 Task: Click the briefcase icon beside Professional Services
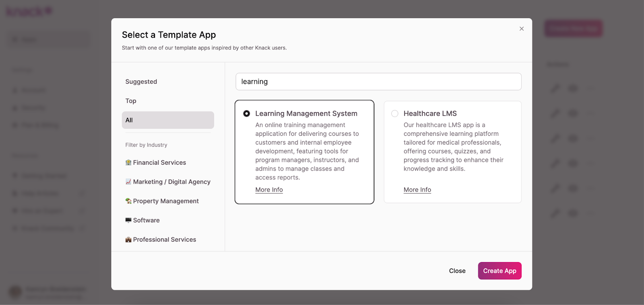(x=128, y=239)
